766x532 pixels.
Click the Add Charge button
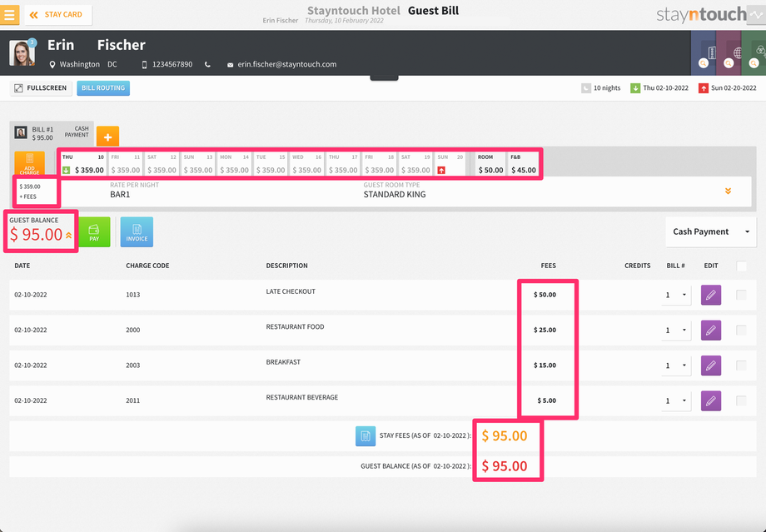click(29, 164)
